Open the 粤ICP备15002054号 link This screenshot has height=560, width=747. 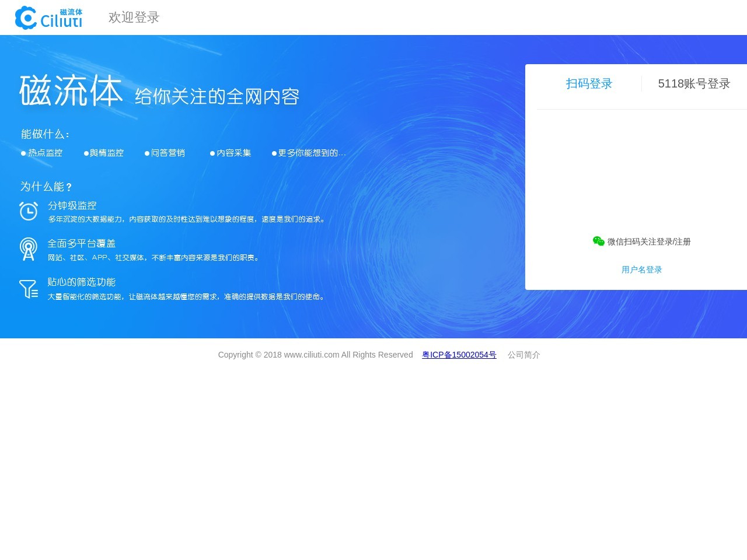459,355
